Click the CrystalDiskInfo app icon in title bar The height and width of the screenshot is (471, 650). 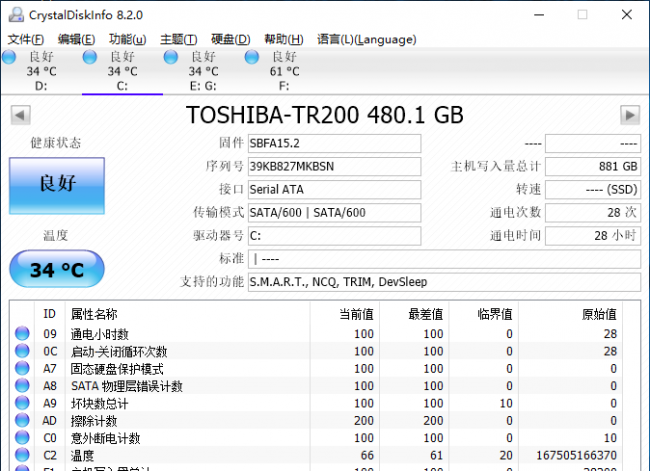tap(16, 15)
